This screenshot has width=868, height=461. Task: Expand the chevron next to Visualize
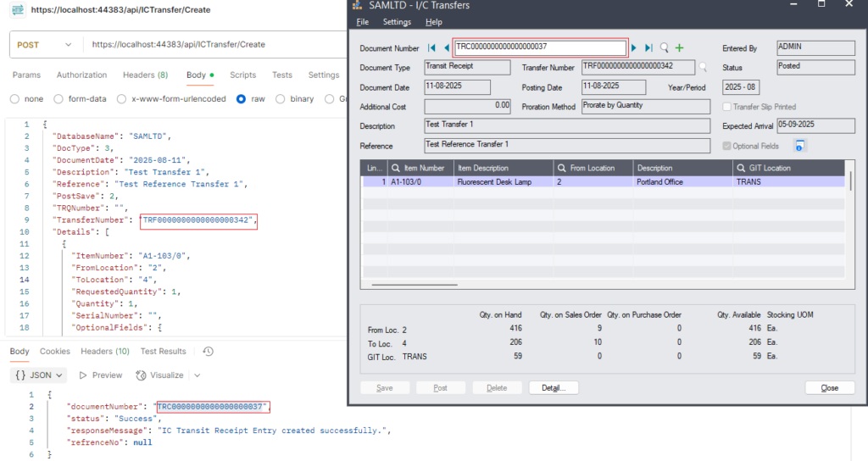click(197, 375)
